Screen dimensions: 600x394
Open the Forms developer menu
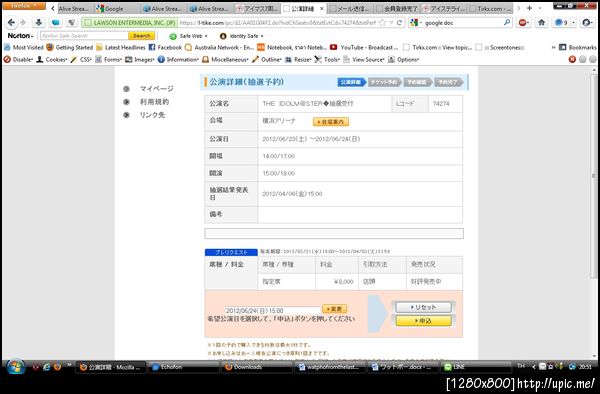pos(109,59)
